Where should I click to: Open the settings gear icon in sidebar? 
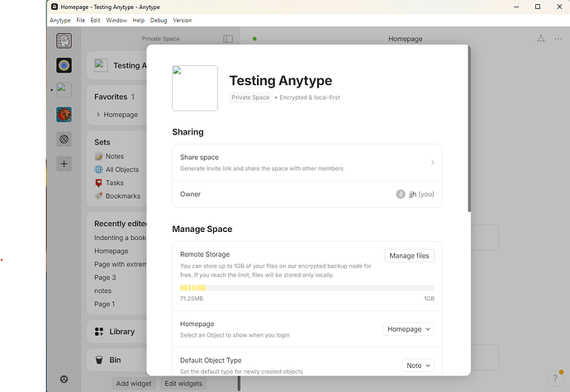tap(64, 380)
